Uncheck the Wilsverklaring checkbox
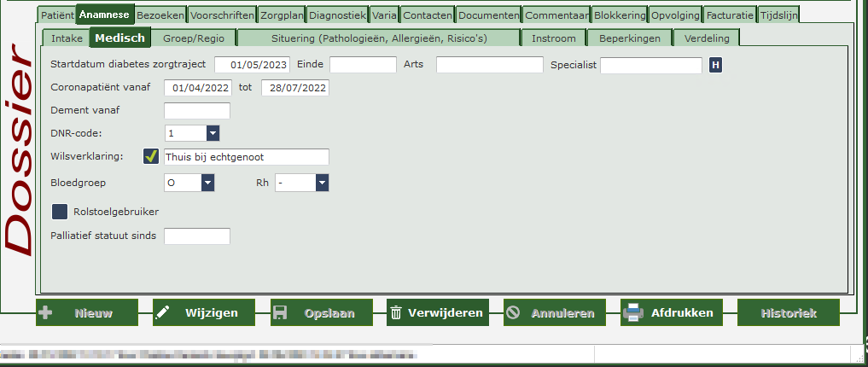Image resolution: width=868 pixels, height=367 pixels. 151,156
